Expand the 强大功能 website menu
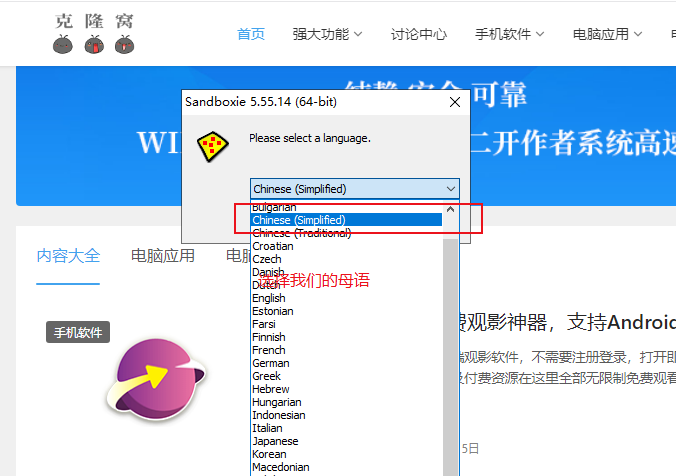Image resolution: width=676 pixels, height=476 pixels. (327, 34)
